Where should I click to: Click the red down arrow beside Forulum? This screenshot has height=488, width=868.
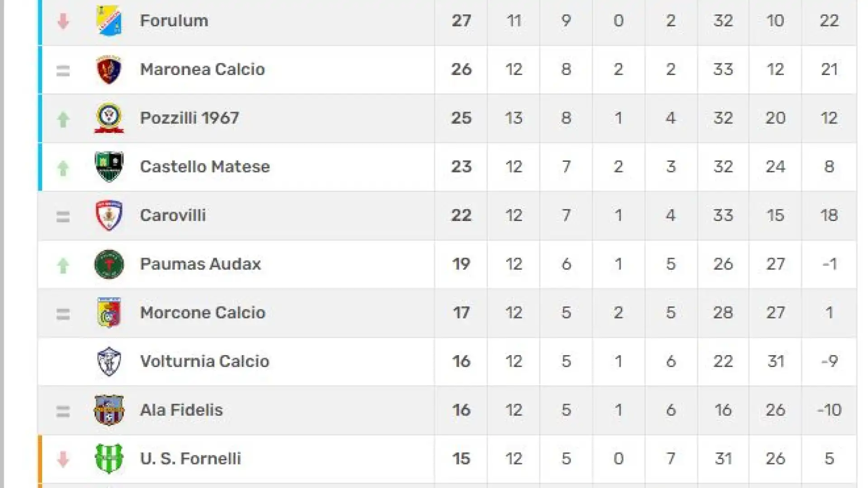point(63,21)
